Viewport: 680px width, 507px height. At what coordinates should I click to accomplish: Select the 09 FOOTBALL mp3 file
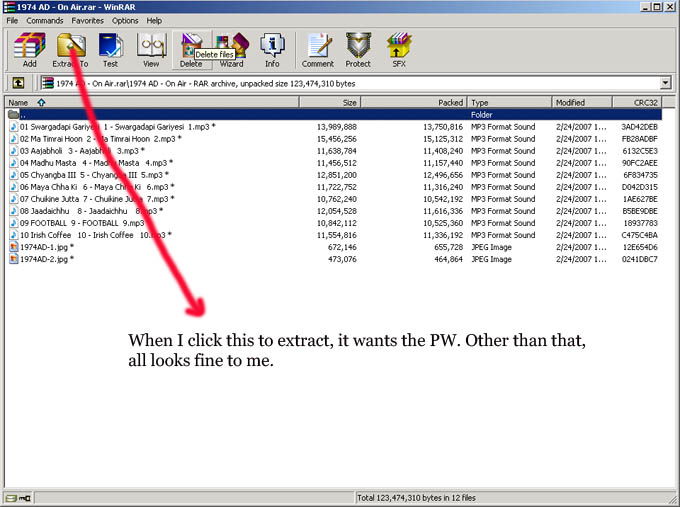(80, 223)
